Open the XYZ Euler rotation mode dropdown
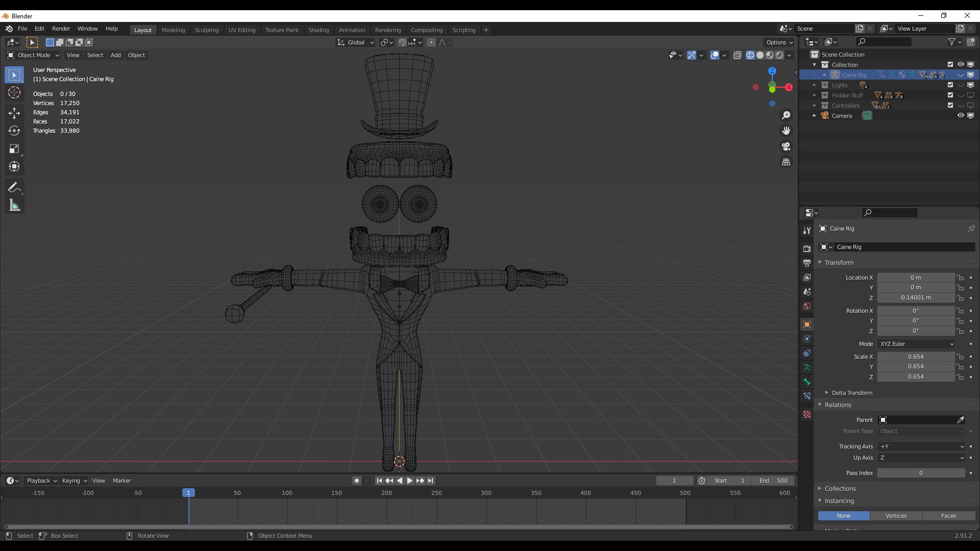Image resolution: width=980 pixels, height=551 pixels. [916, 344]
